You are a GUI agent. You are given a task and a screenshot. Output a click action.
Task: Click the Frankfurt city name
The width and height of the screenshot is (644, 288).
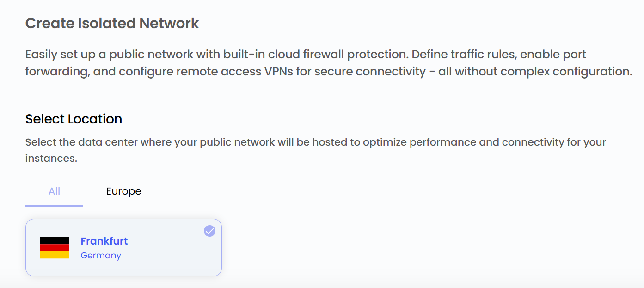tap(104, 241)
